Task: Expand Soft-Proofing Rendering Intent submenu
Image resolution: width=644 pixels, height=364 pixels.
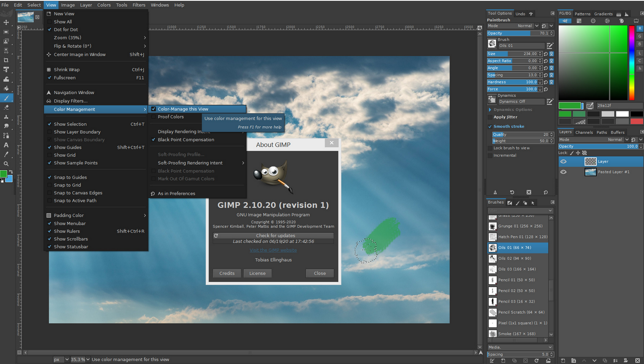Action: coord(198,163)
